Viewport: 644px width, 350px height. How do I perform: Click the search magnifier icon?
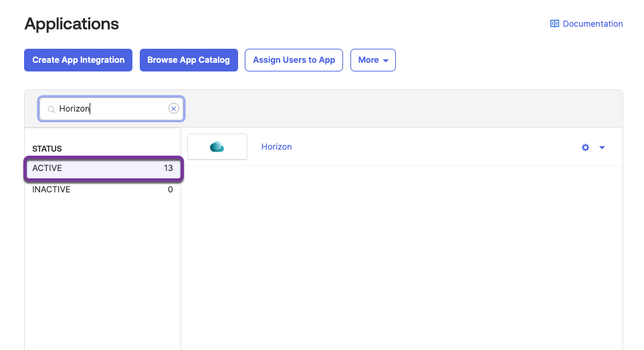pyautogui.click(x=51, y=109)
